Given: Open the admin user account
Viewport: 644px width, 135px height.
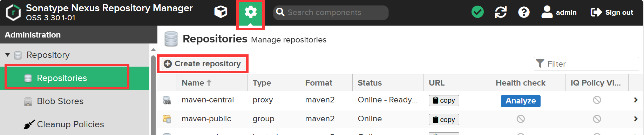Looking at the screenshot, I should pyautogui.click(x=559, y=12).
